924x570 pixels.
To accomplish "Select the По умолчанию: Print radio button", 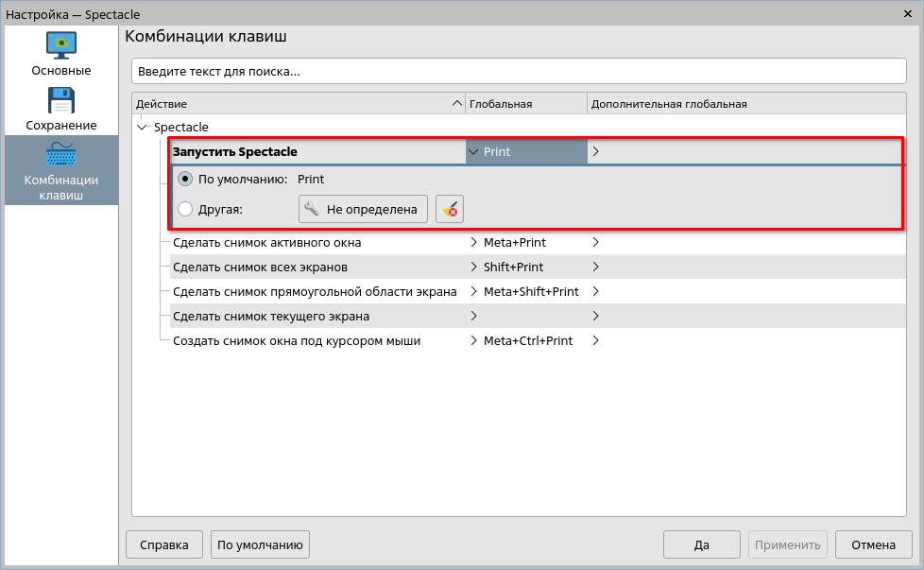I will coord(185,180).
